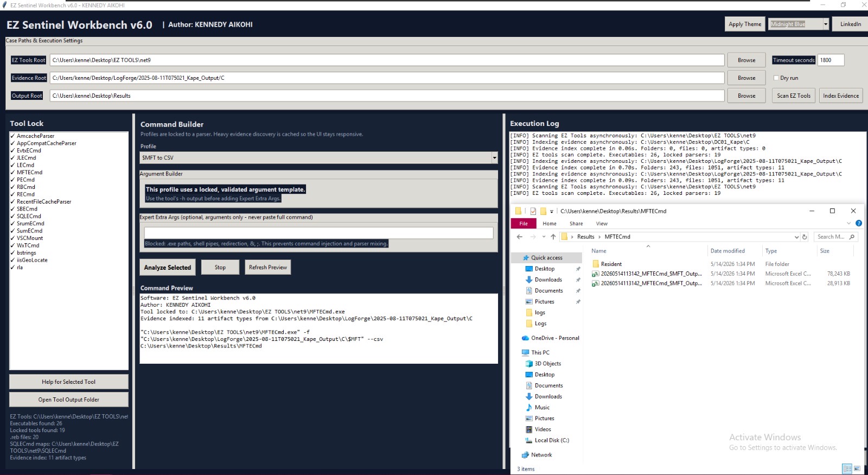This screenshot has height=475, width=868.
Task: Click the search magnifier in File Explorer
Action: click(x=852, y=237)
